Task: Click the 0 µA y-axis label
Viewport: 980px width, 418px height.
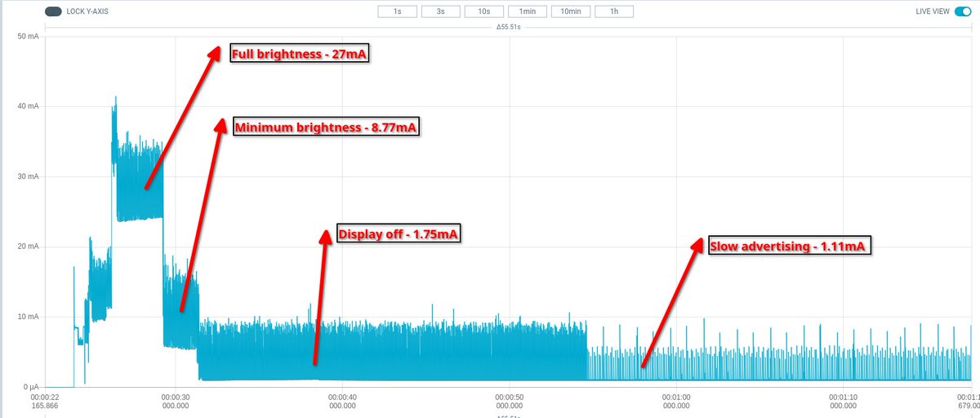Action: click(x=29, y=387)
